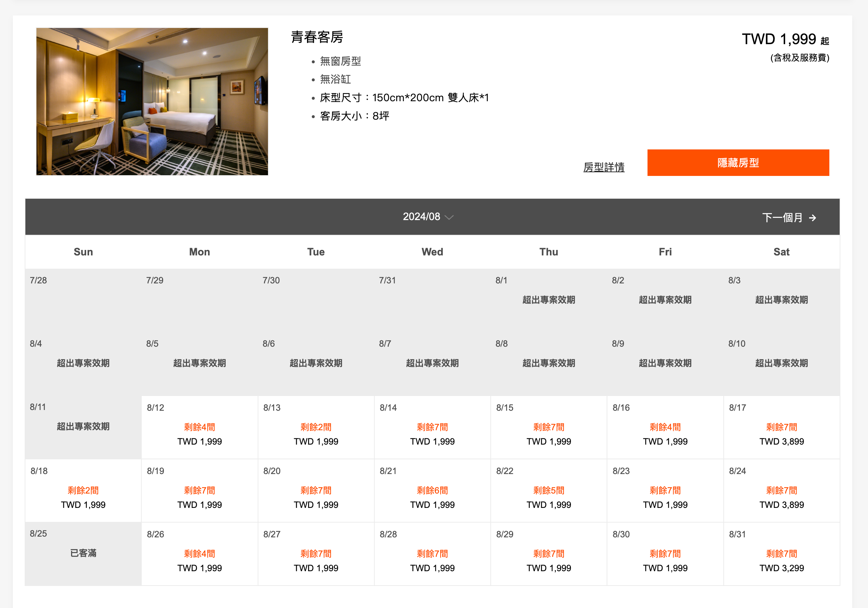Pick the 8/18 Sunday date cell
This screenshot has width=868, height=608.
point(83,491)
